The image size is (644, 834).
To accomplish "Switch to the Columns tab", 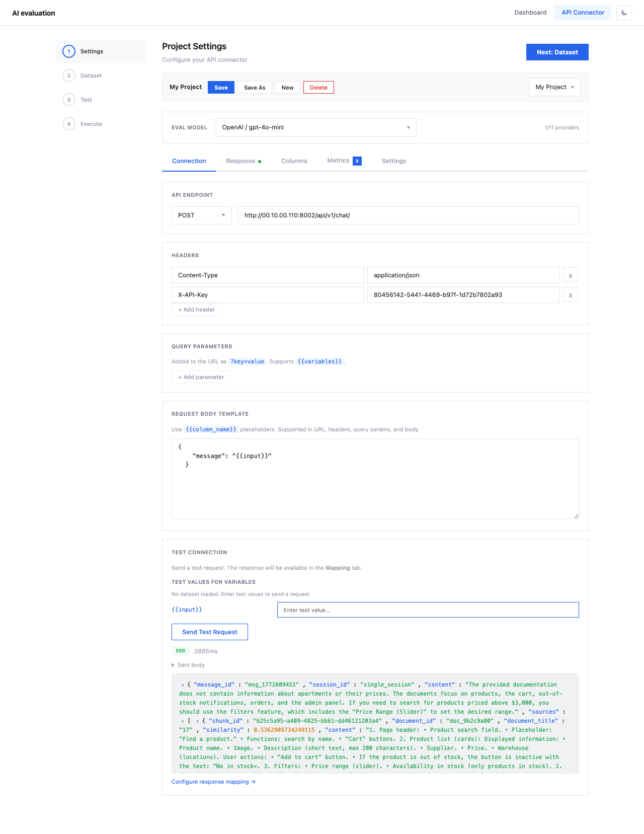I will [294, 161].
